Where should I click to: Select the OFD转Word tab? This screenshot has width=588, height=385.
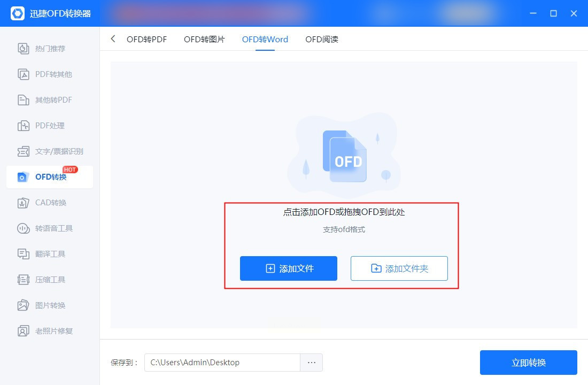(x=265, y=40)
